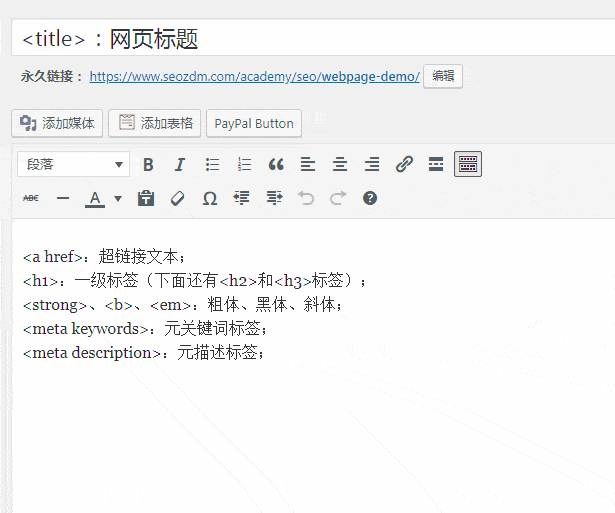Click the '<strong>、<b>、<em>' line
Screen dimensions: 615x513
pyautogui.click(x=183, y=305)
